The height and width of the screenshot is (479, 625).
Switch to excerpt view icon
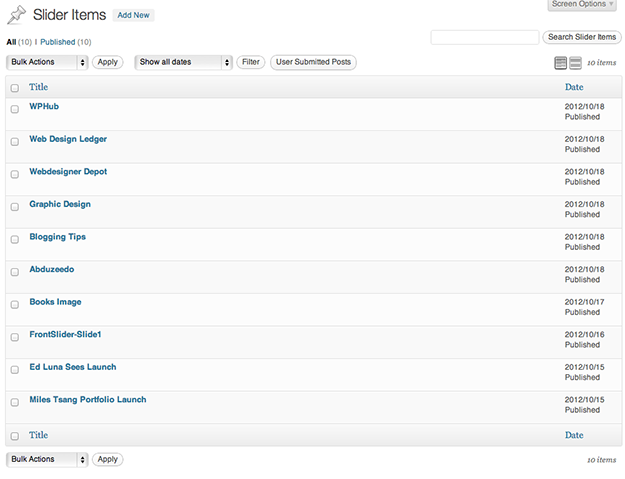[574, 63]
